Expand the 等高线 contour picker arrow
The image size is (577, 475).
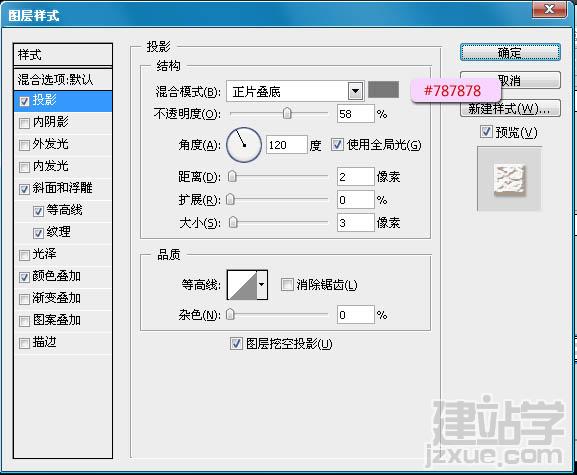click(262, 285)
